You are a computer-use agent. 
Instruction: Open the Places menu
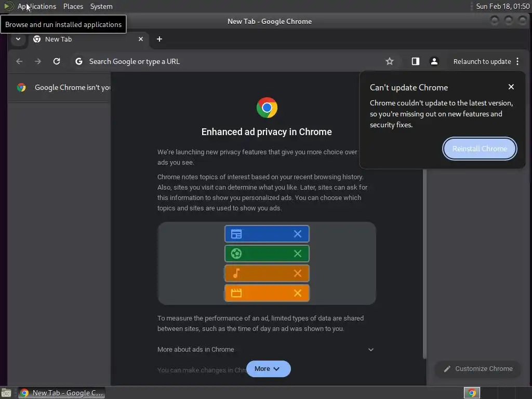click(x=73, y=6)
